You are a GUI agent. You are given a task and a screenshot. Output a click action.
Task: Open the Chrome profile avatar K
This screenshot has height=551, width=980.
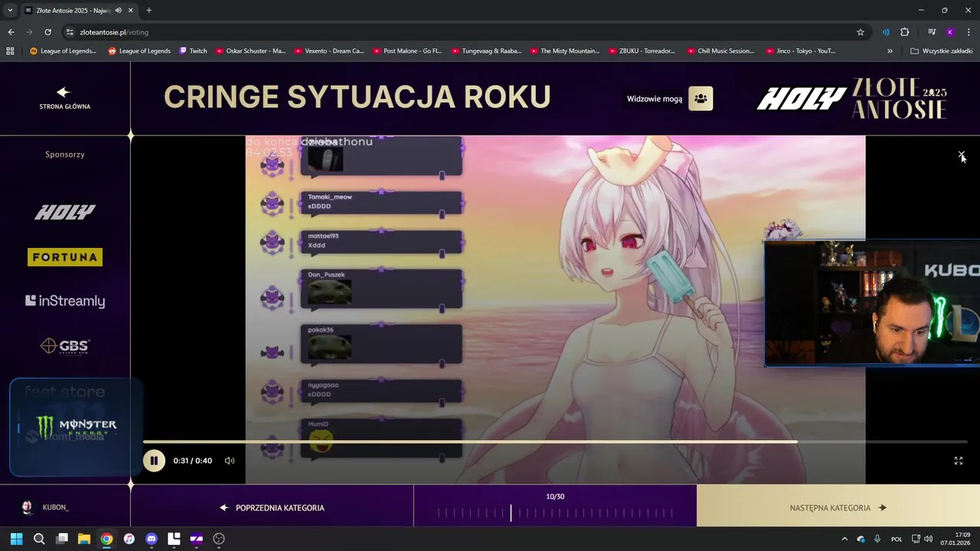point(950,32)
